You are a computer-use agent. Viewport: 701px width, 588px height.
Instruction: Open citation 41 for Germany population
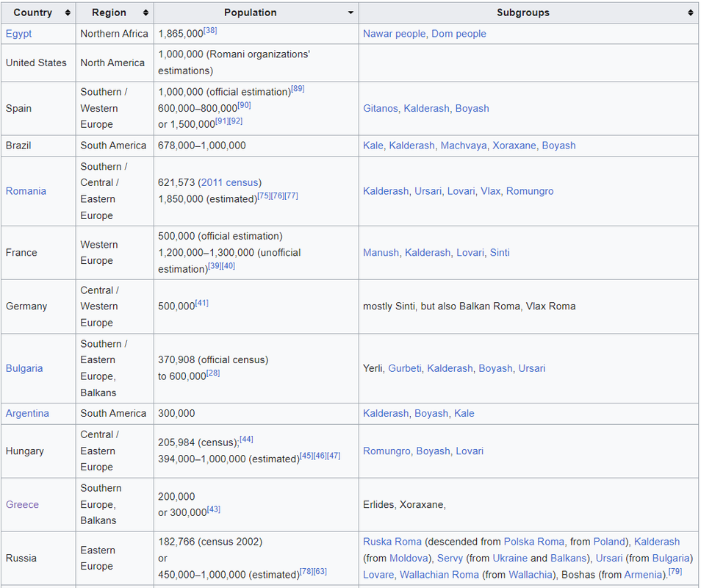[x=201, y=303]
